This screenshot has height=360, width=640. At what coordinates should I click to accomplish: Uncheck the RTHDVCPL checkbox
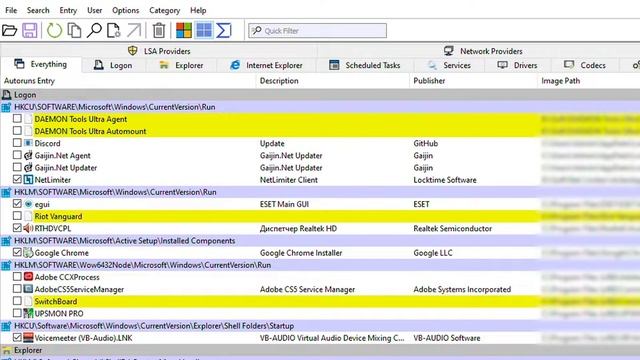[x=17, y=228]
